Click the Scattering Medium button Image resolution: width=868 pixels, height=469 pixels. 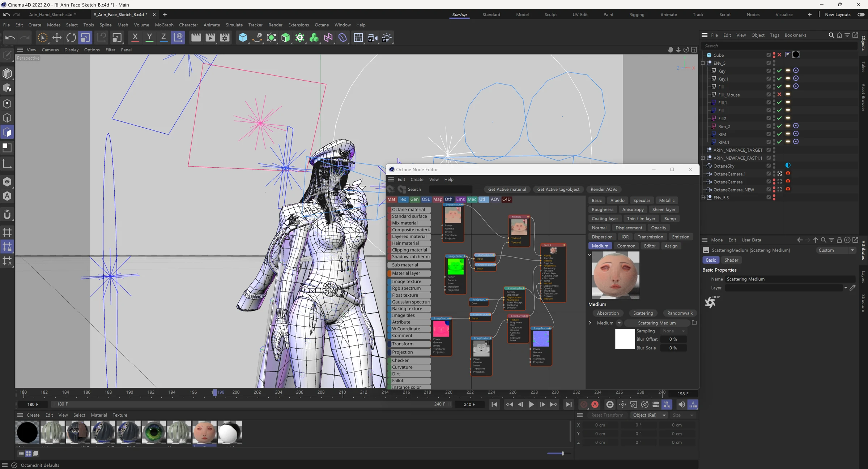[656, 323]
